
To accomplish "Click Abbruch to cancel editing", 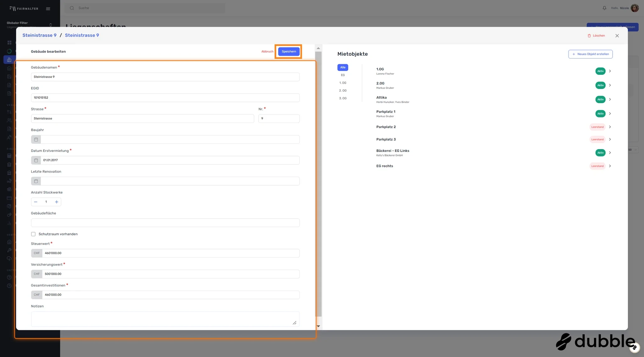I will click(x=267, y=52).
